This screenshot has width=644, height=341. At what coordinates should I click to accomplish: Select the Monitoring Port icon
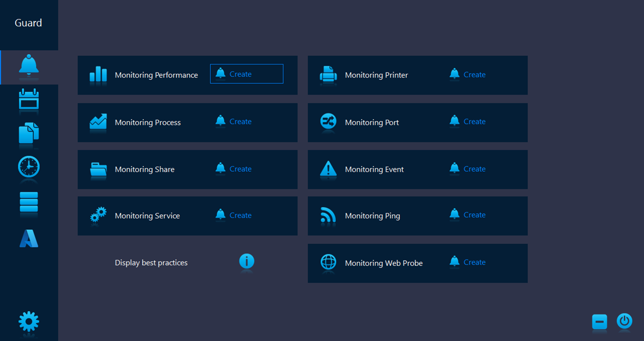pos(328,122)
